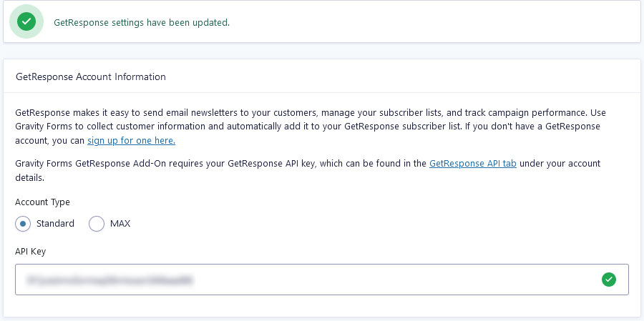Click the blurred API key value text
The height and width of the screenshot is (321, 644).
coord(109,280)
